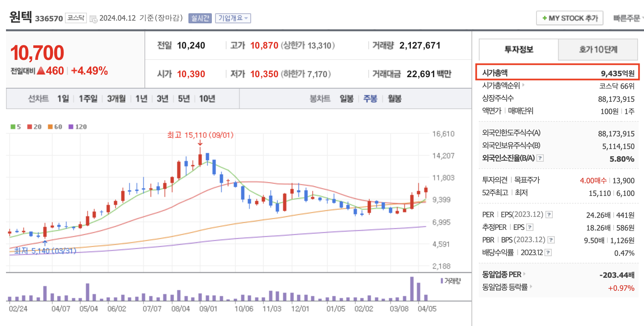Click the 최고 15,110 annotation on the chart
644x326 pixels.
(200, 135)
